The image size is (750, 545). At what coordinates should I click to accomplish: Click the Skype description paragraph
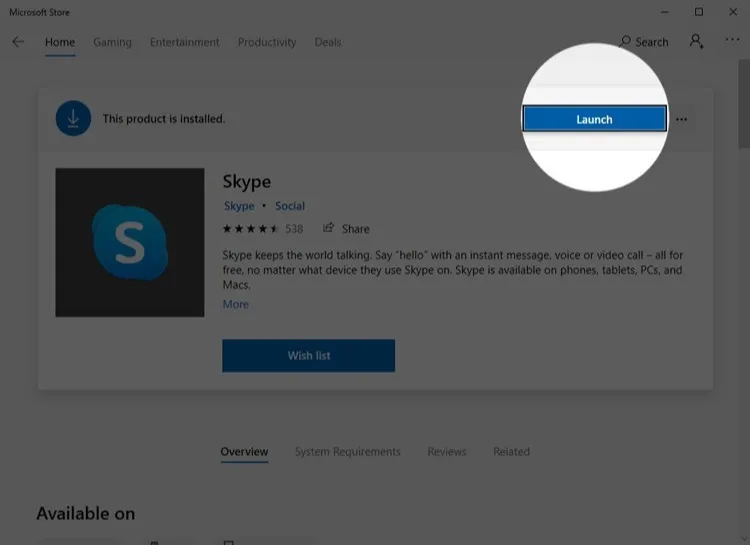click(x=452, y=269)
